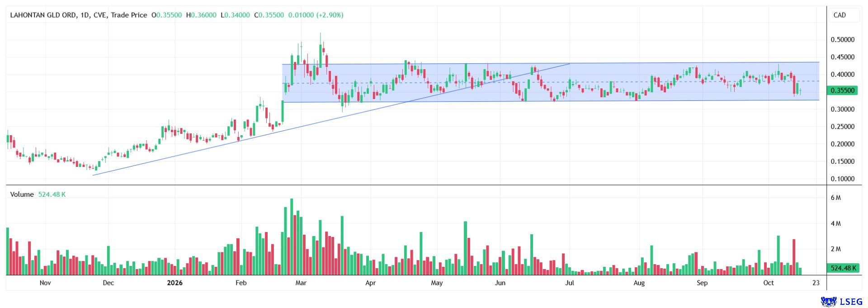Click the Nov label on time axis
Viewport: 868px width, 308px height.
45,283
